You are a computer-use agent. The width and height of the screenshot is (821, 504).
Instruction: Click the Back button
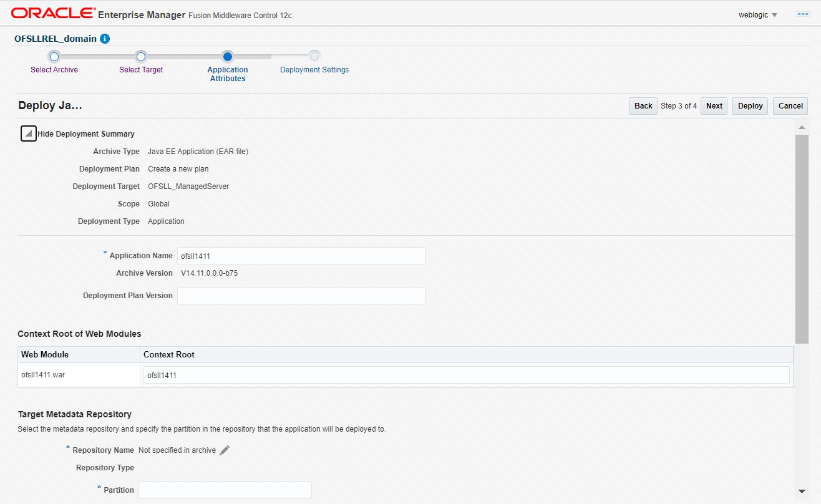643,106
